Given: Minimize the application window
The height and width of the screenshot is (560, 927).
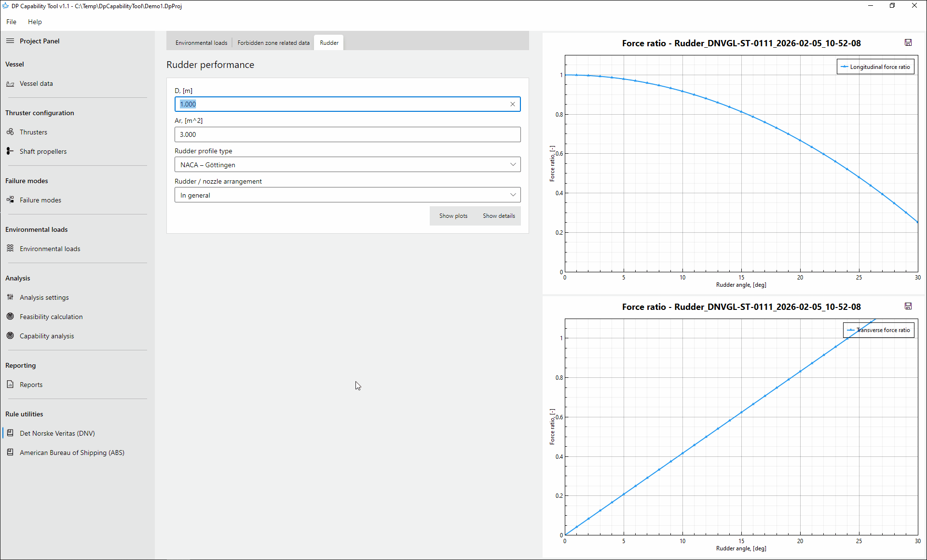Looking at the screenshot, I should tap(871, 6).
